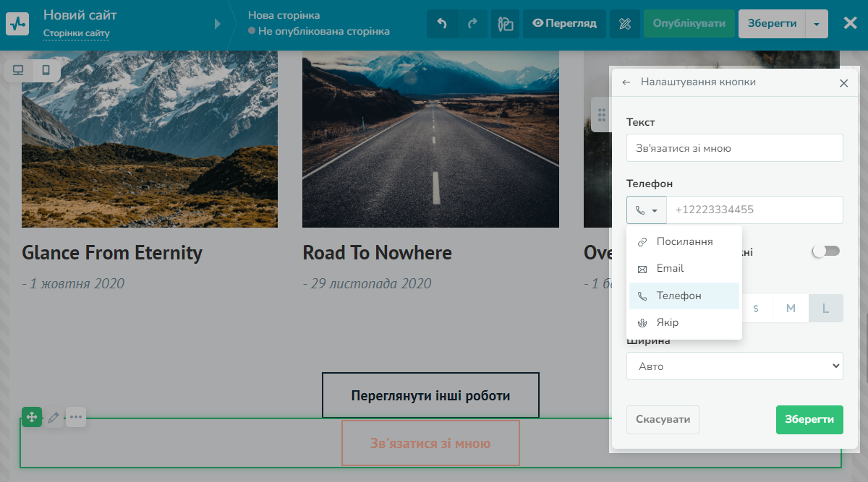The image size is (868, 482).
Task: Click the phone number input field
Action: tap(754, 210)
